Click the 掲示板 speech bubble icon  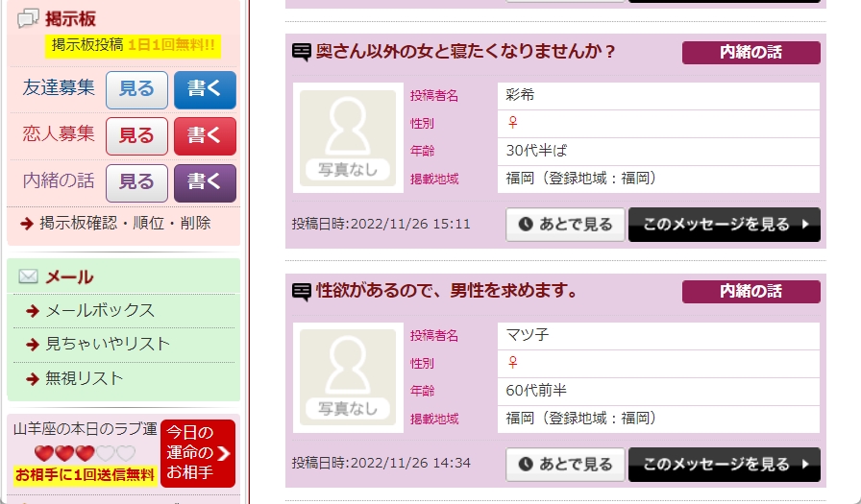tap(29, 18)
